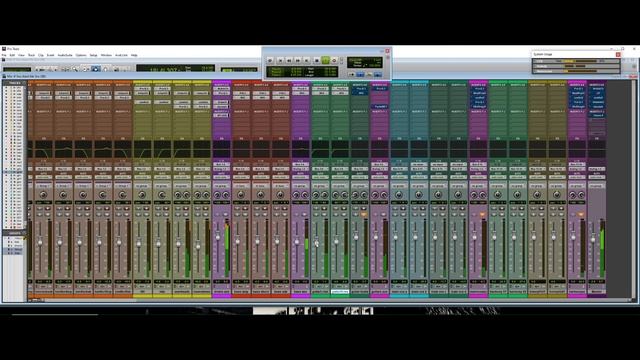The height and width of the screenshot is (360, 640).
Task: Open the automation mode selector on the dark purple master strip
Action: 597,177
